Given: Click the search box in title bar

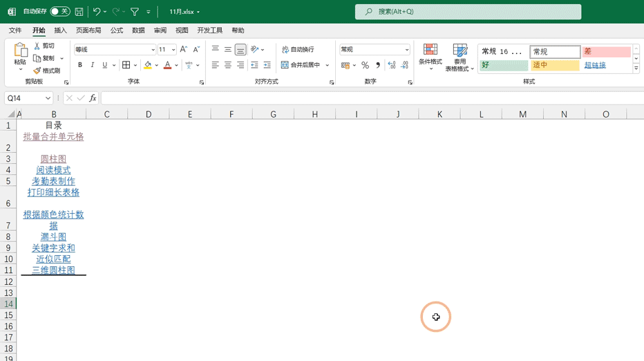Looking at the screenshot, I should click(x=468, y=12).
